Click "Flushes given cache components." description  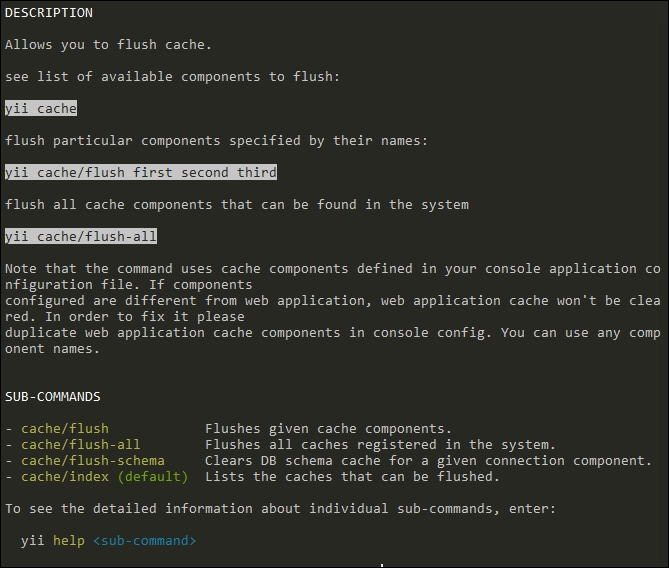pos(329,429)
